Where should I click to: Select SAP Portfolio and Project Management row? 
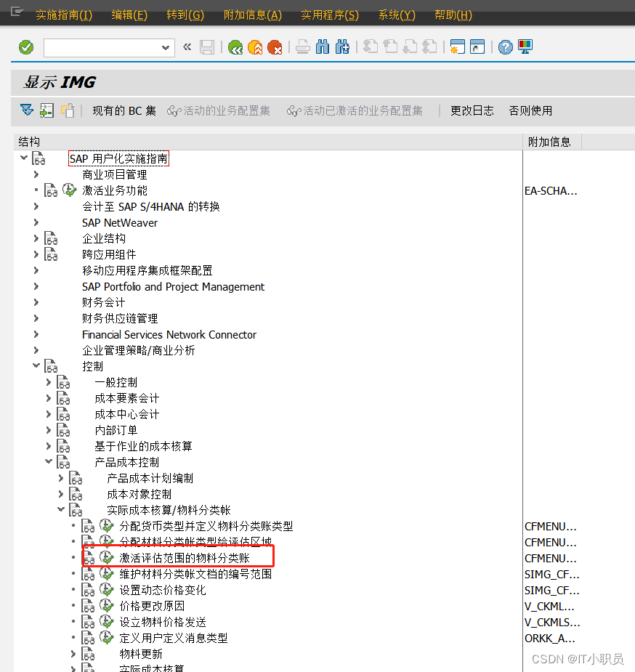[173, 287]
